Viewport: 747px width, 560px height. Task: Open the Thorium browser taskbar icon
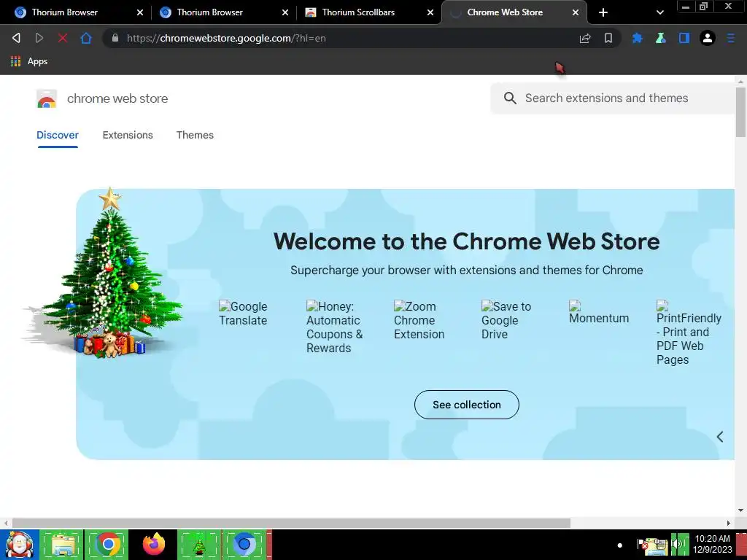pos(244,545)
